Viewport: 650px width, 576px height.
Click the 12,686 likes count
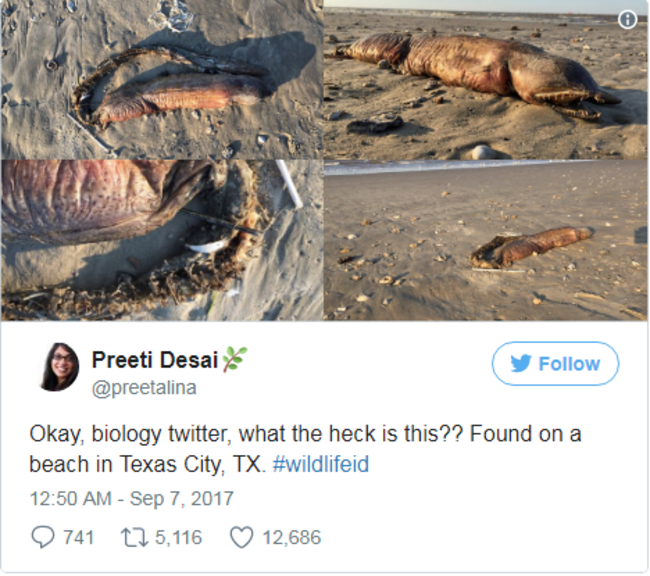click(x=291, y=538)
